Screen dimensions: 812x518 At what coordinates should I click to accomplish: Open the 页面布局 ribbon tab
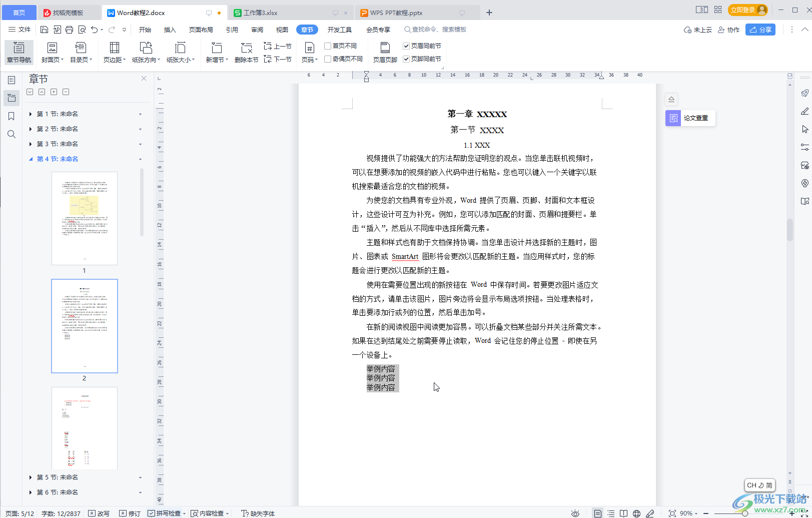pos(201,30)
